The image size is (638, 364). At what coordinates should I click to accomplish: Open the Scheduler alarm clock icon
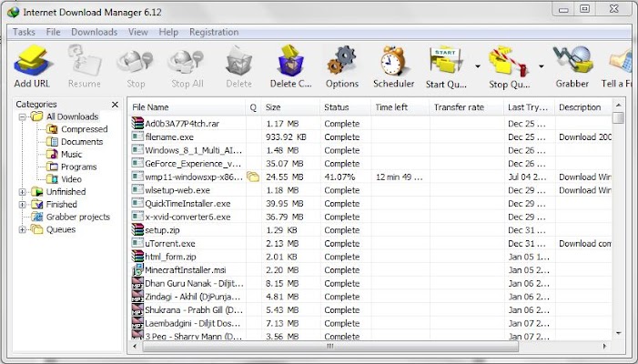(x=393, y=61)
